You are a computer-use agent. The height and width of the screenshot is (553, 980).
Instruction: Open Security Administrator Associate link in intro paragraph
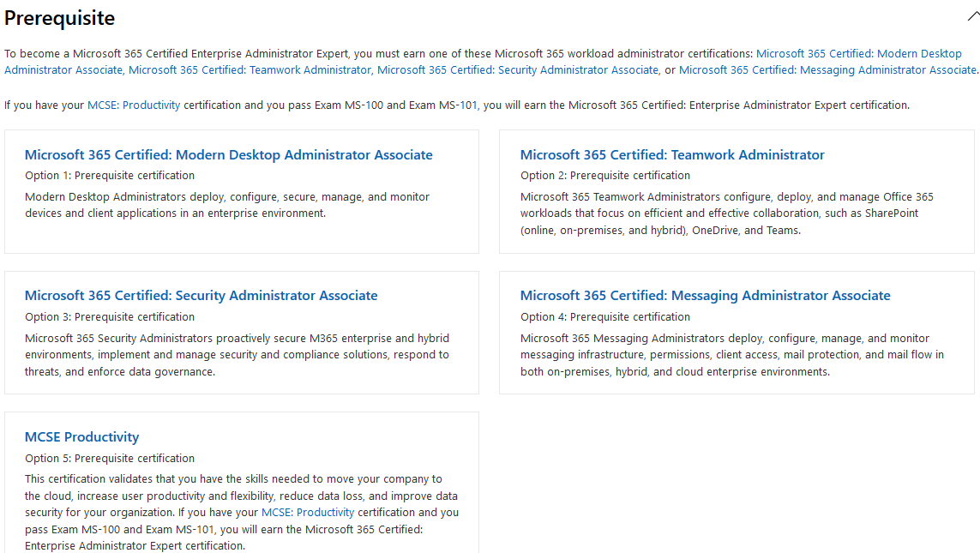pos(518,70)
